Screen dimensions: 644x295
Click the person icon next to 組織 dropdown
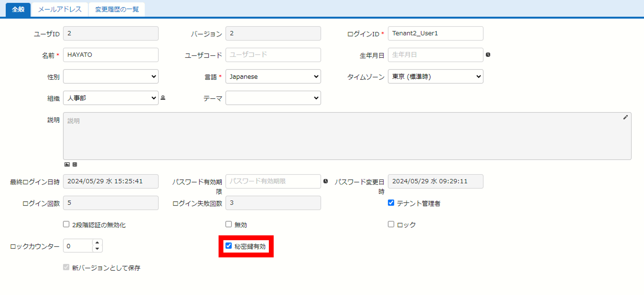tap(163, 98)
